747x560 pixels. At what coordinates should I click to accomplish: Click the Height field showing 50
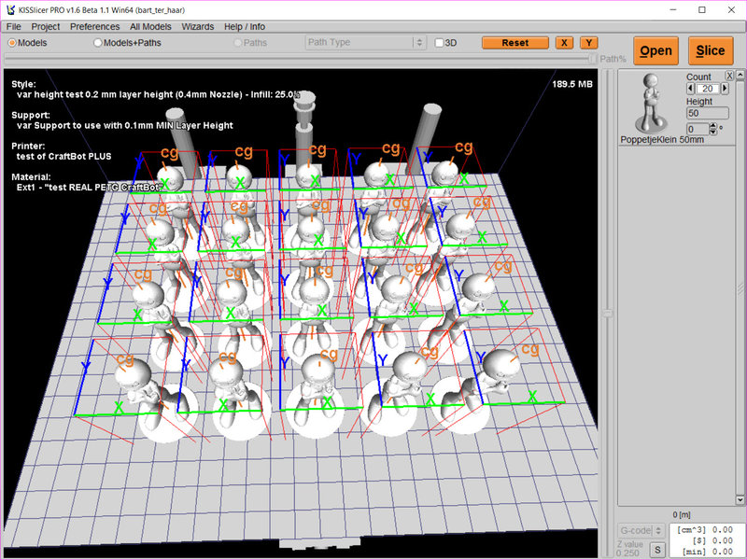point(708,113)
